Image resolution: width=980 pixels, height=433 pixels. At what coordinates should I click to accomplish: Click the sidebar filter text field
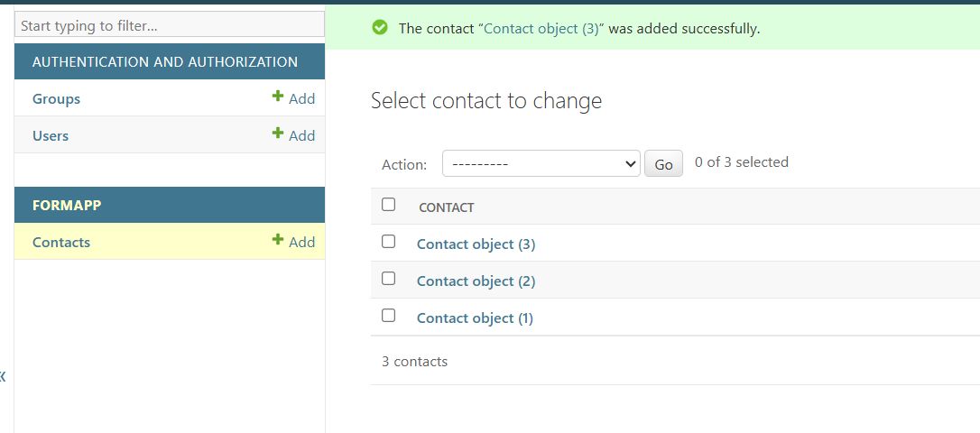click(x=170, y=25)
